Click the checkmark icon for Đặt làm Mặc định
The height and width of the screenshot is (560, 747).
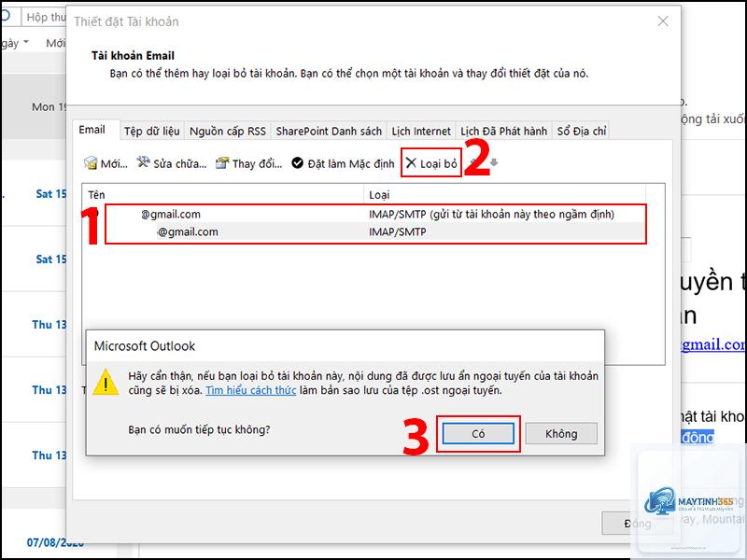[297, 163]
